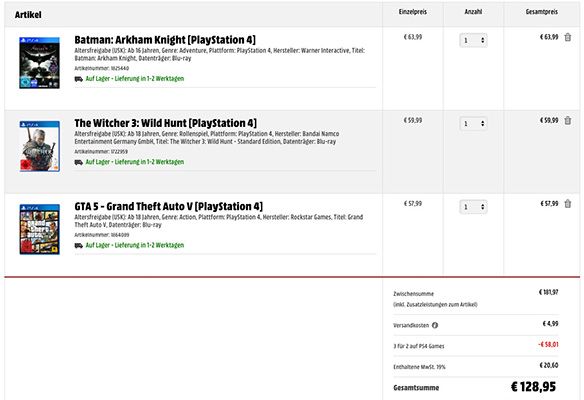Click trash icon for GTA 5 item

[568, 204]
